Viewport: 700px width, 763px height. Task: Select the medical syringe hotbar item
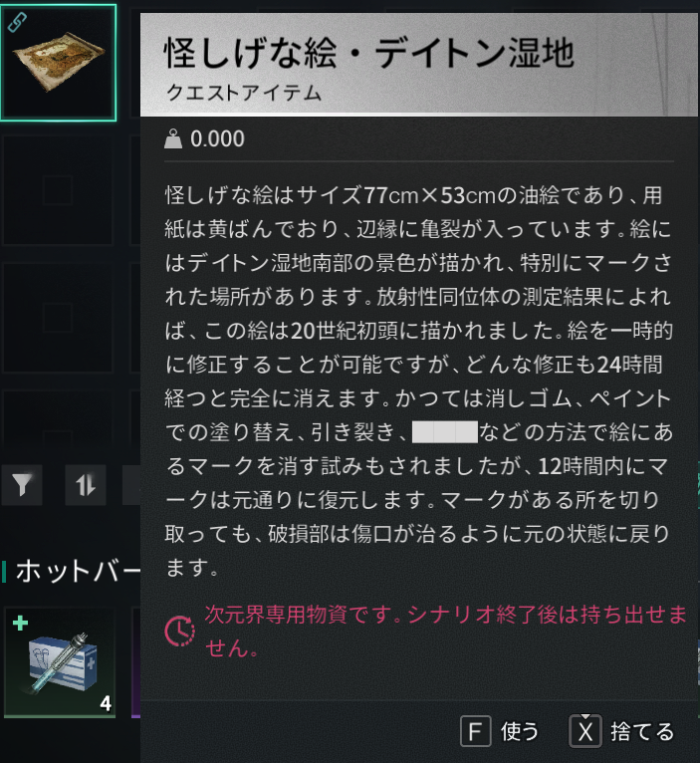[x=60, y=662]
